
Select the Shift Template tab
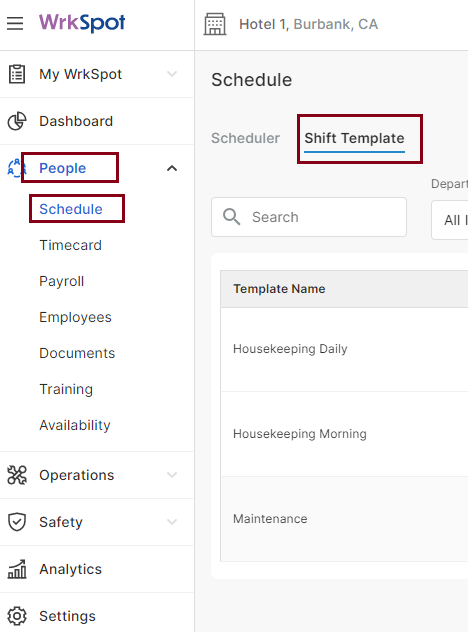click(x=354, y=139)
